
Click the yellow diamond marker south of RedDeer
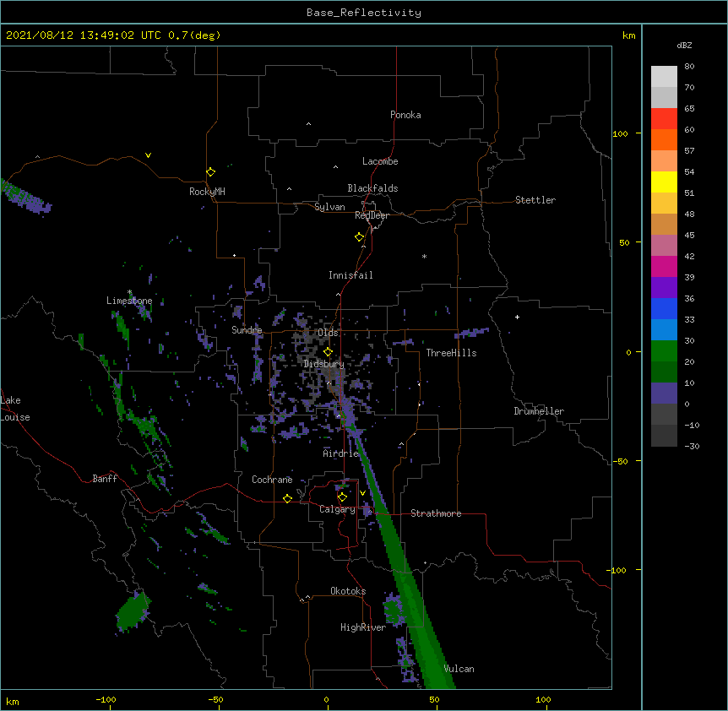pos(359,237)
